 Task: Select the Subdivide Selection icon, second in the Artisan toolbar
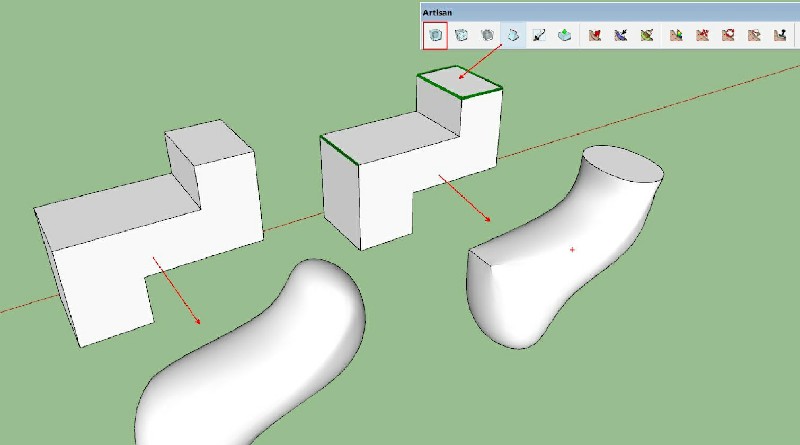pos(461,35)
